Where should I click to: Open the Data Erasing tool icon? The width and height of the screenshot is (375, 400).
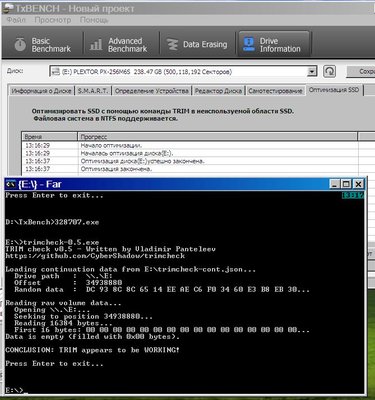click(x=173, y=44)
